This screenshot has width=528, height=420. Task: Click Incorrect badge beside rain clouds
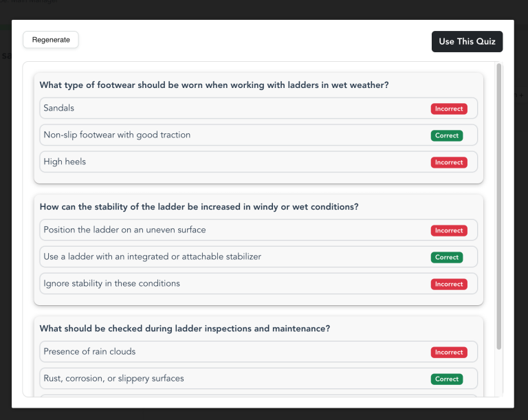click(x=449, y=352)
